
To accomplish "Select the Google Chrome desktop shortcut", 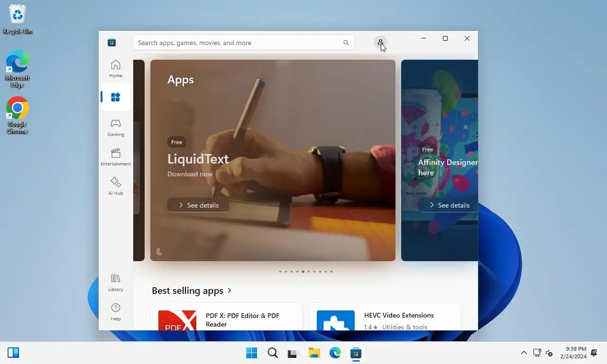I will (18, 116).
